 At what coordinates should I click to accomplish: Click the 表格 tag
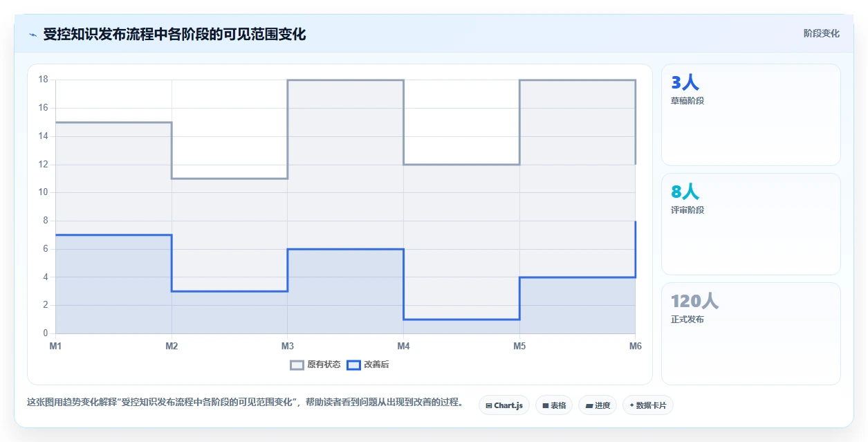[554, 405]
